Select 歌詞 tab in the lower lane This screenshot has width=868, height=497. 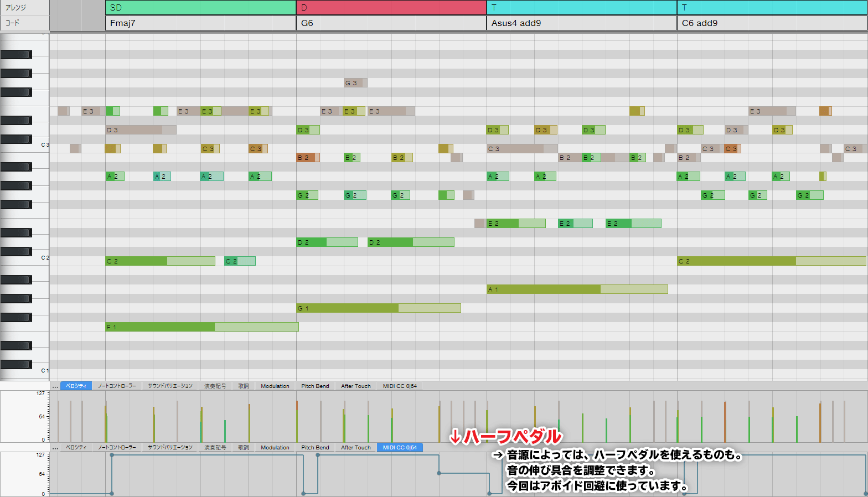tap(244, 447)
